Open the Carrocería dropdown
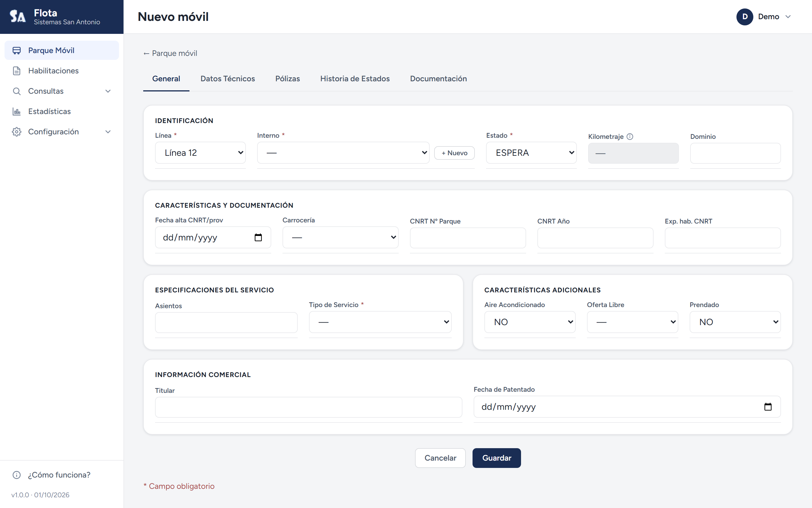This screenshot has width=812, height=508. [340, 238]
